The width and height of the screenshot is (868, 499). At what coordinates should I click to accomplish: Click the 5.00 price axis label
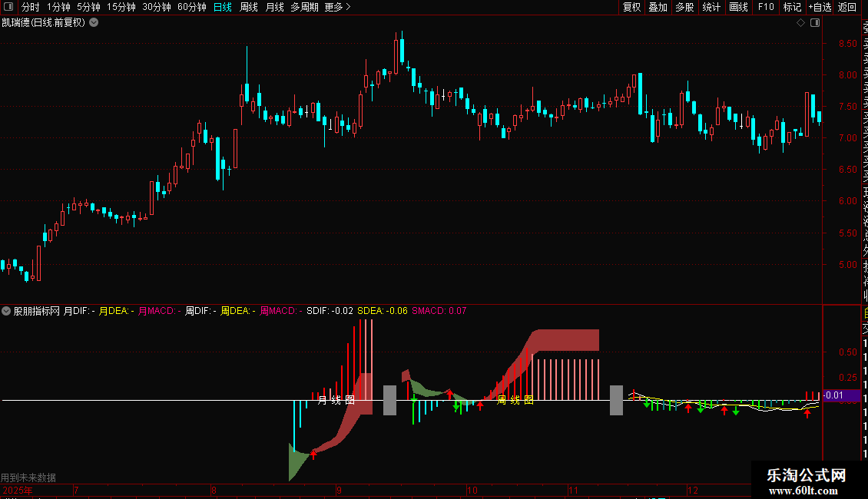[x=847, y=264]
